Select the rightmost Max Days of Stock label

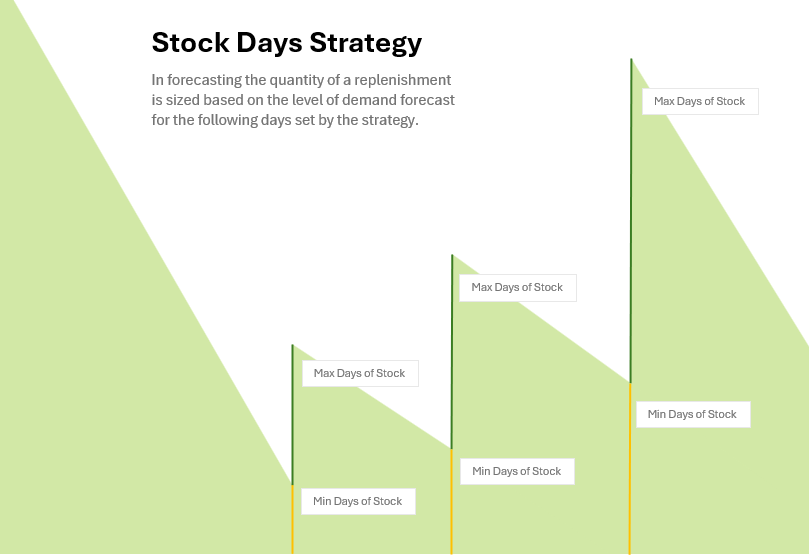tap(700, 102)
